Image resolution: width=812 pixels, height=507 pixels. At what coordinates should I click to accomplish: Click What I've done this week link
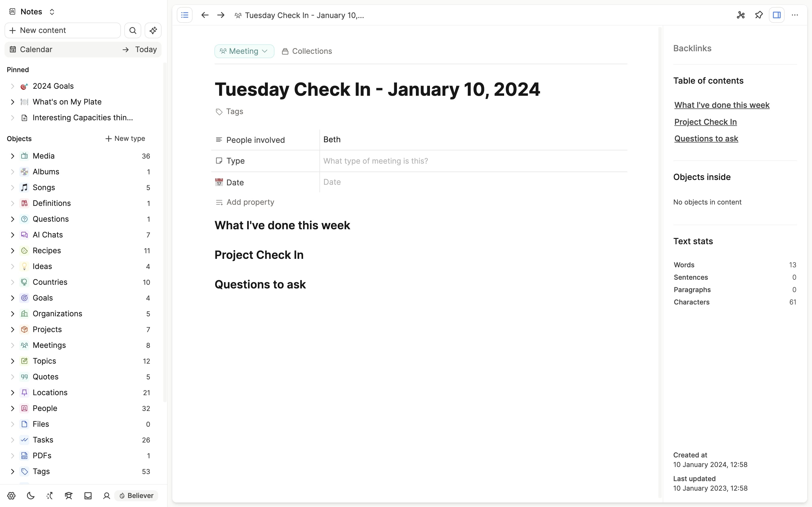[721, 104]
